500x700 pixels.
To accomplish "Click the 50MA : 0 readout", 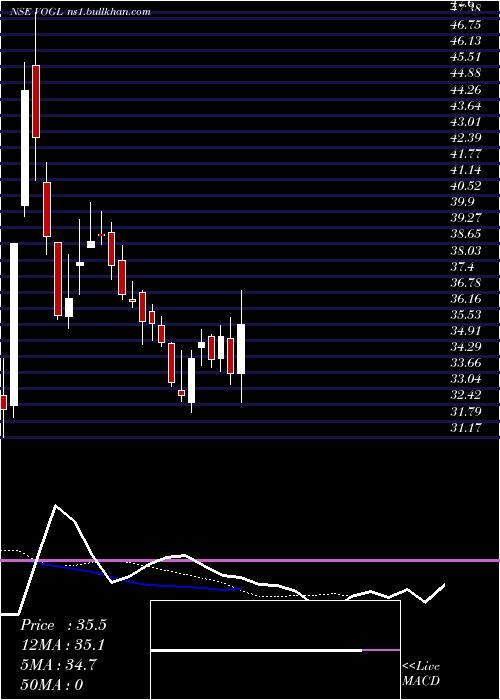I will (x=52, y=685).
